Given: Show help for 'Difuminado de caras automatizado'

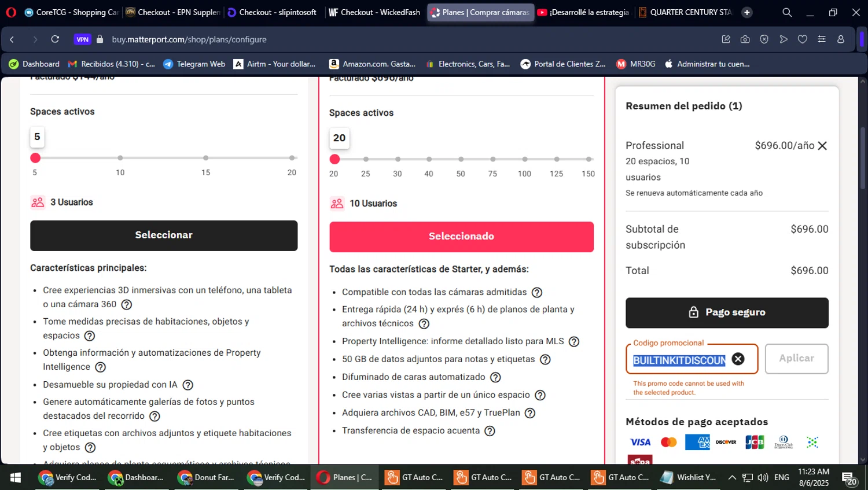Looking at the screenshot, I should pyautogui.click(x=495, y=377).
